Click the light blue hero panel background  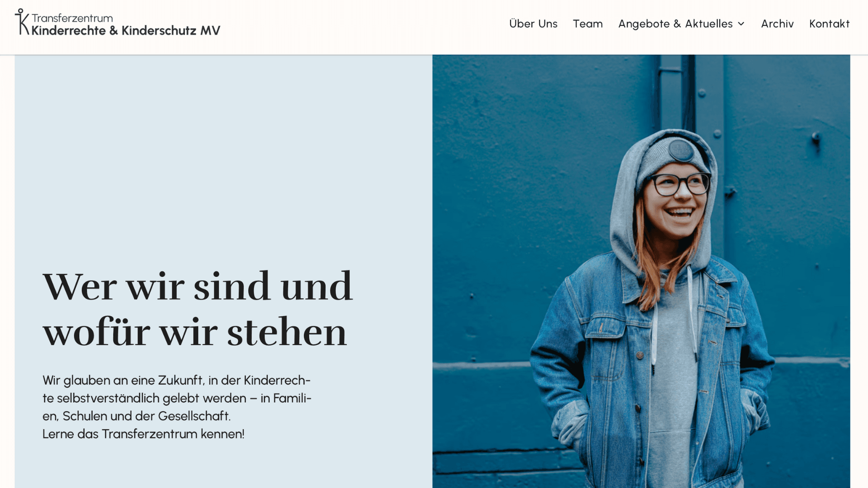coord(223,158)
